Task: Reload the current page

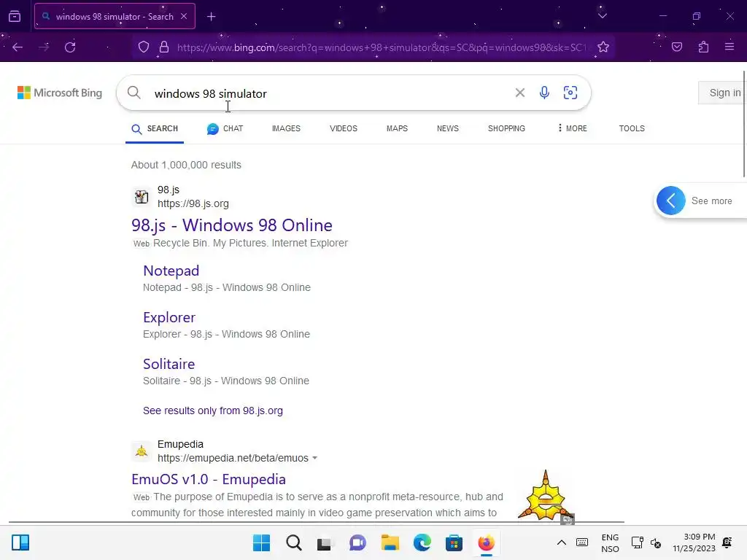Action: click(70, 47)
